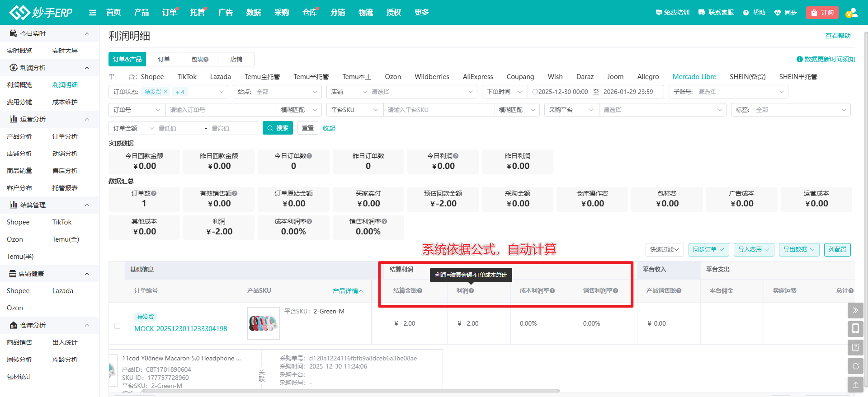
Task: Switch to the 店铺 tab
Action: coord(236,59)
